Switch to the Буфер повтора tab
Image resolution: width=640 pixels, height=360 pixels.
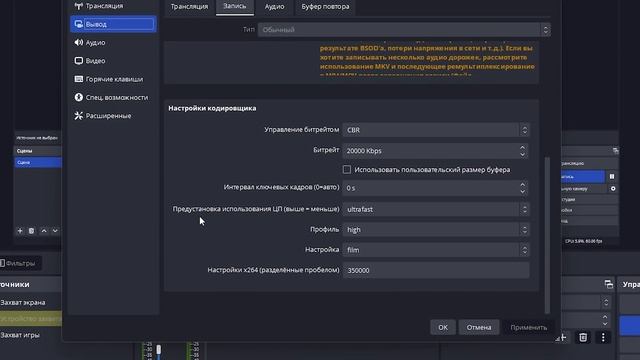coord(325,7)
